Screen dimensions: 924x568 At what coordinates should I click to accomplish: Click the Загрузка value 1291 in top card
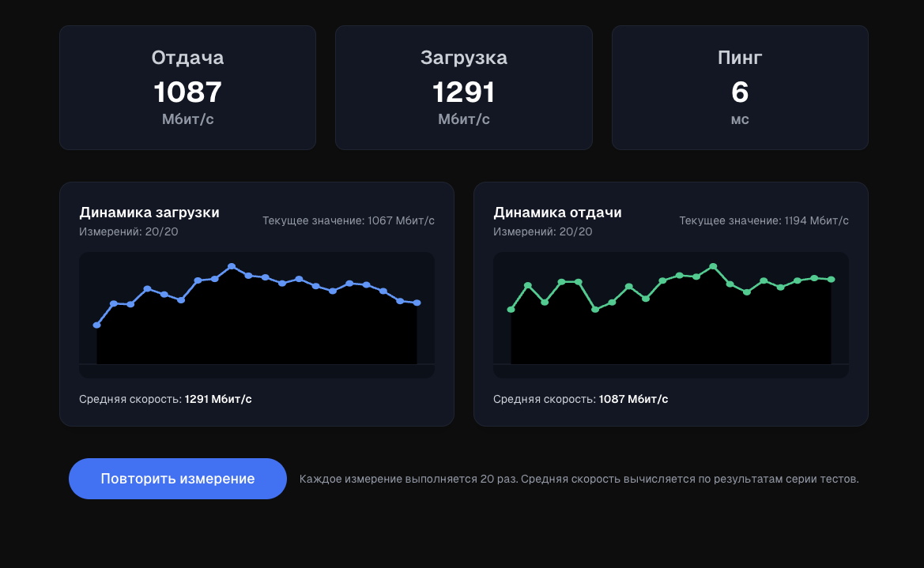(463, 92)
